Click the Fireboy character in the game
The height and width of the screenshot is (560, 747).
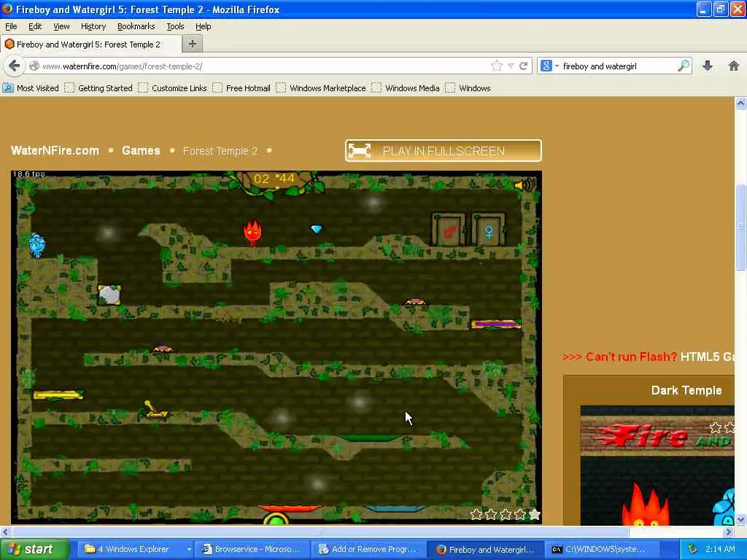(x=252, y=233)
